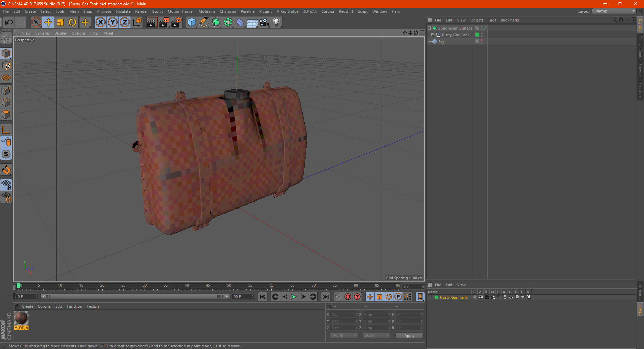Activate the Move tool in toolbar
This screenshot has width=644, height=349.
pos(48,22)
